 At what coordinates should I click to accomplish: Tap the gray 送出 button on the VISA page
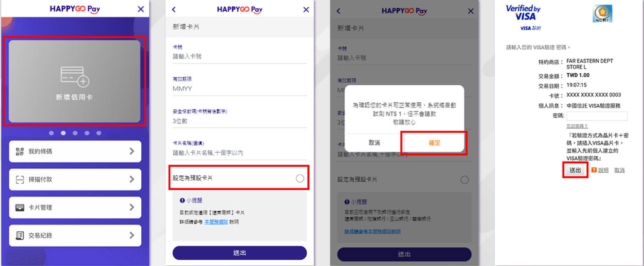click(x=575, y=170)
